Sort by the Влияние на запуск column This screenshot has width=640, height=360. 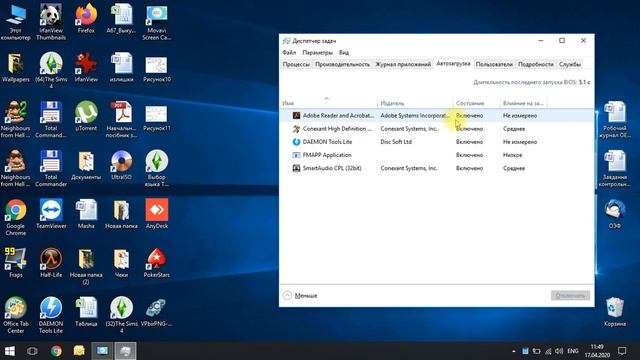pyautogui.click(x=524, y=103)
